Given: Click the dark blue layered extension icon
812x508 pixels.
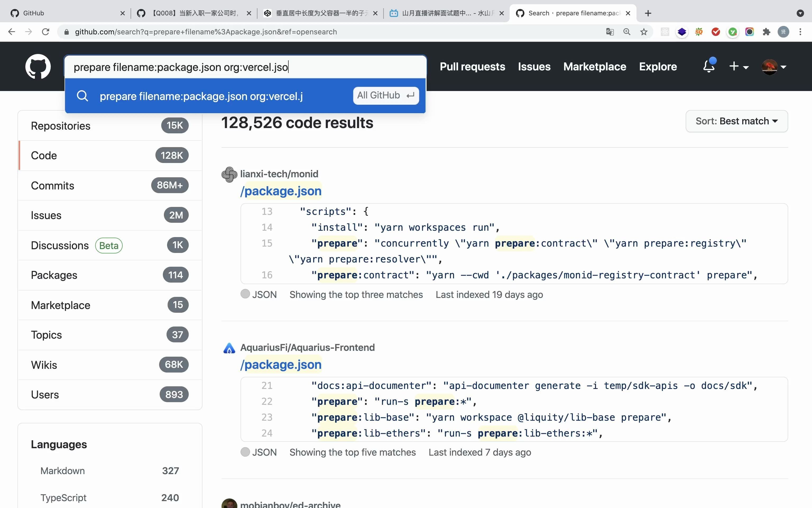Looking at the screenshot, I should coord(682,31).
